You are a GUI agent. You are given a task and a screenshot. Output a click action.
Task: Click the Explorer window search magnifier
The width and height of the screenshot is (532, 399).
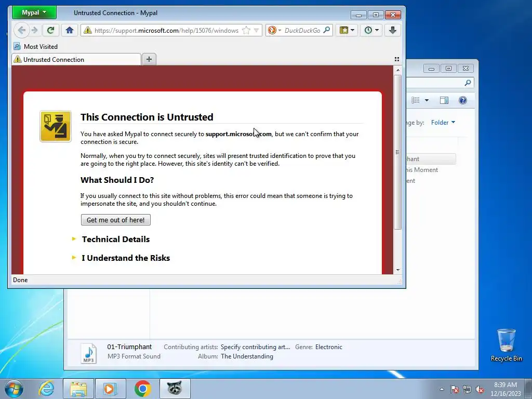468,83
